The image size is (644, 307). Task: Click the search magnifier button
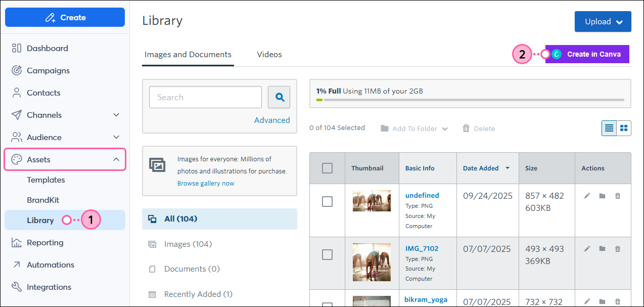279,97
